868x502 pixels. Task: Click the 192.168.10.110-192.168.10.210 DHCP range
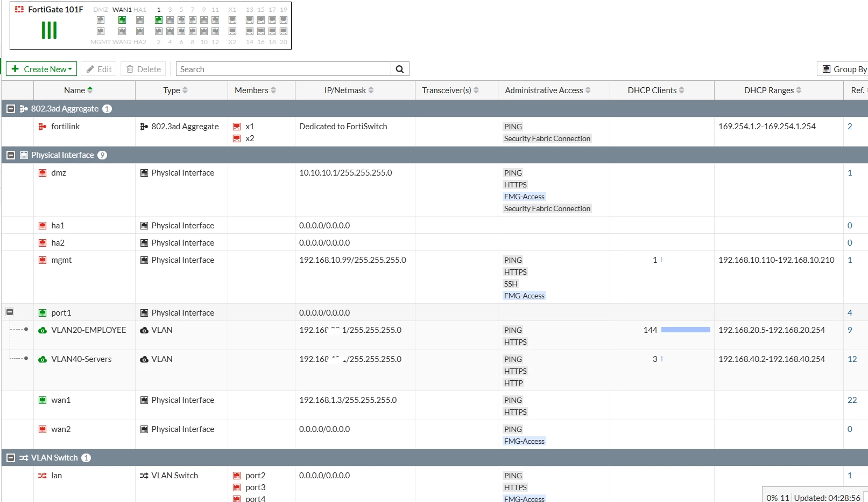click(x=776, y=260)
